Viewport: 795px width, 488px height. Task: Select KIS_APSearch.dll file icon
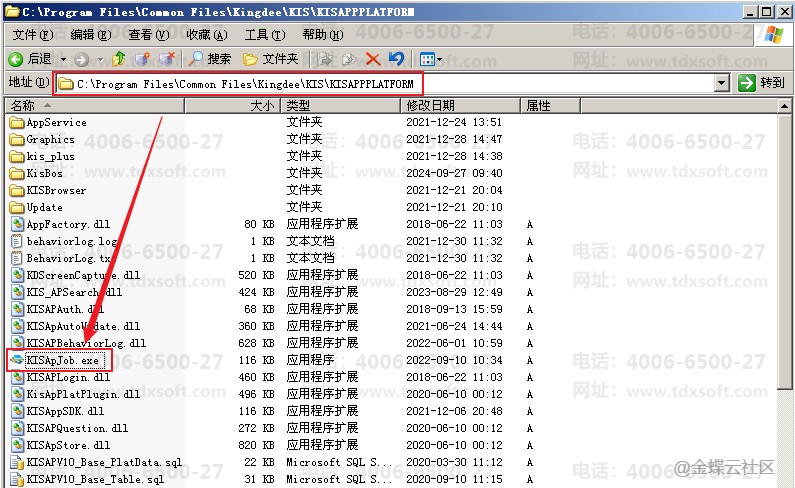pos(18,292)
